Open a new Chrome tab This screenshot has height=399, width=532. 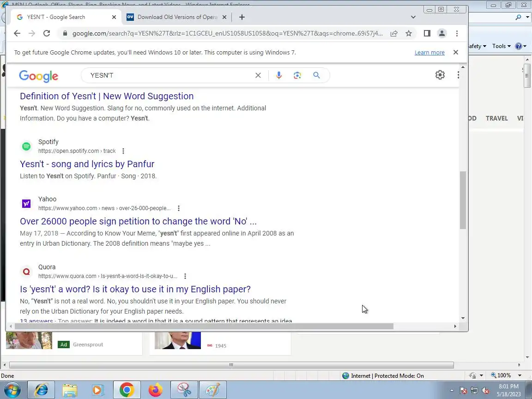click(x=242, y=17)
